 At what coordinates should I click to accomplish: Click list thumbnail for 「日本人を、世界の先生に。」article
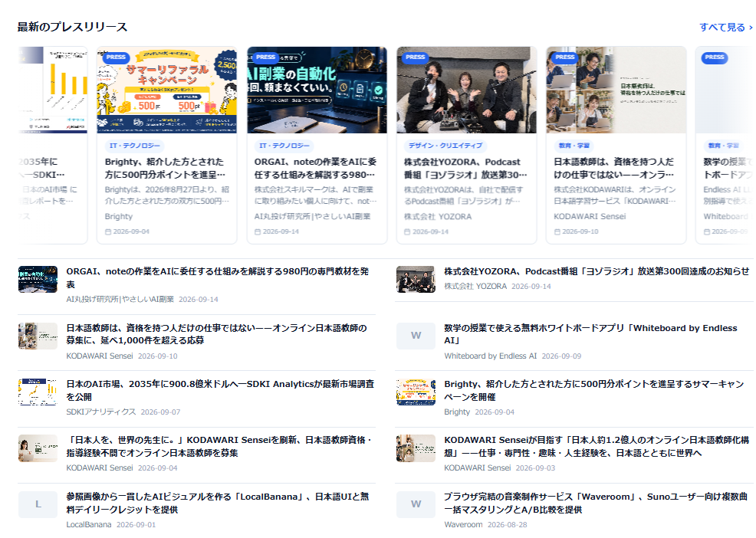(38, 448)
